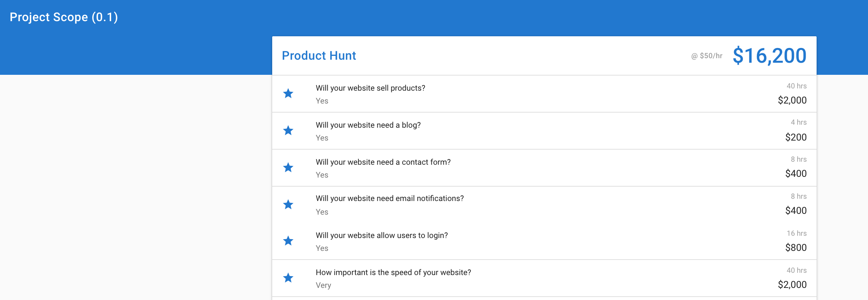Select the "Will your website sell products?" row
The height and width of the screenshot is (300, 868).
click(370, 88)
